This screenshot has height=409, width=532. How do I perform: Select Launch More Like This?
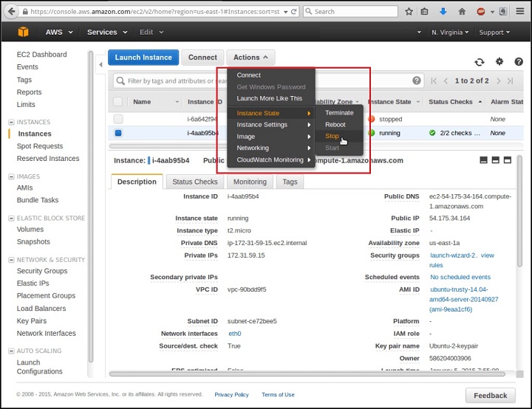pyautogui.click(x=270, y=98)
